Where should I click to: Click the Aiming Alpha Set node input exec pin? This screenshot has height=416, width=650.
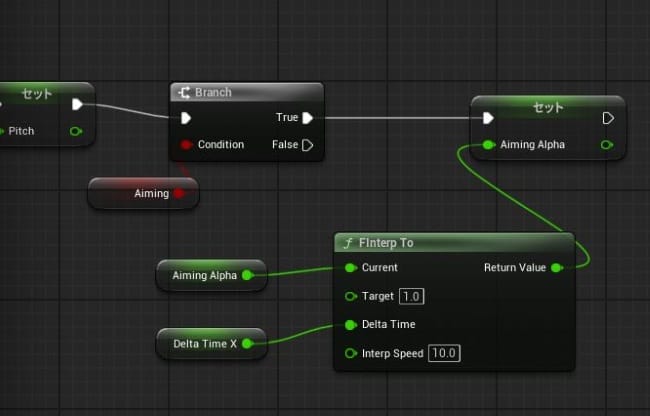pos(488,119)
